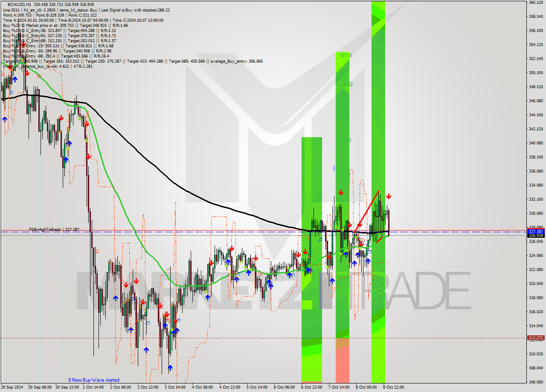Click the 360.120 price axis label
This screenshot has height=392, width=546.
[535, 3]
